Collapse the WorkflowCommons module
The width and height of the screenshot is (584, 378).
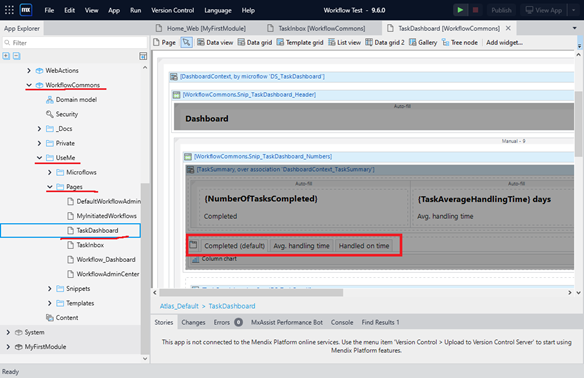29,85
